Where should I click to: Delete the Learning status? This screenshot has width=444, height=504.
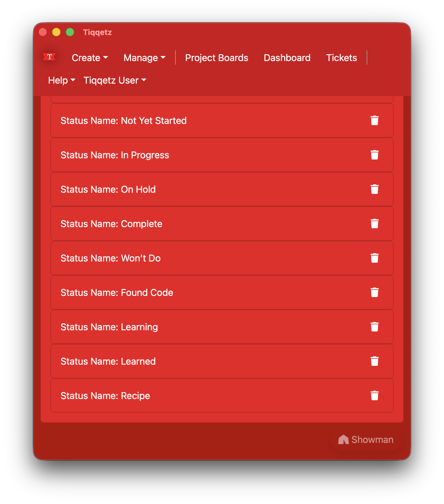click(374, 327)
